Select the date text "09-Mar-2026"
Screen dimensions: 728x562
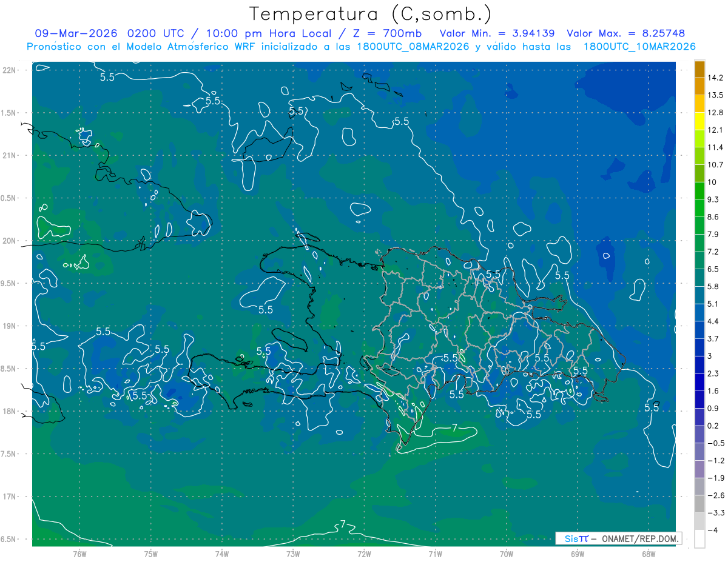[x=76, y=33]
